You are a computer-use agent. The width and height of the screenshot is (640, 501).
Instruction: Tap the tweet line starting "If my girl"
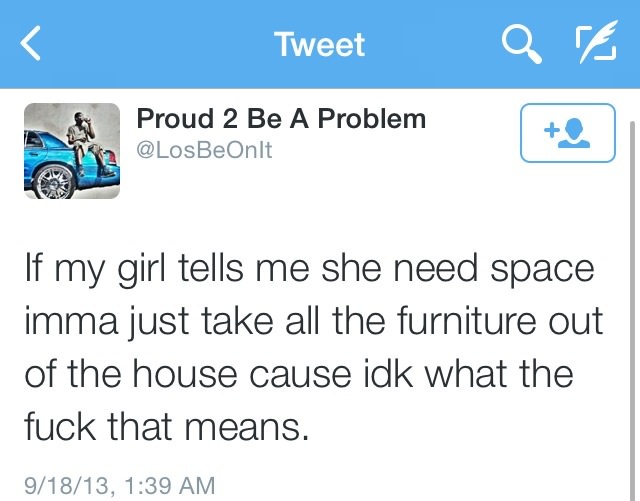tap(307, 271)
